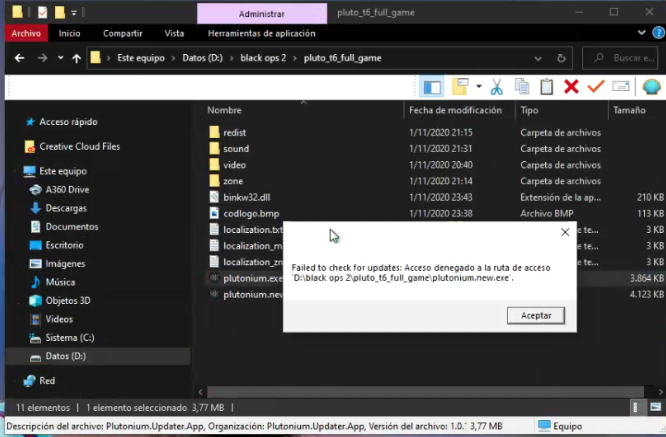This screenshot has height=437, width=666.
Task: Go back with the left arrow
Action: pyautogui.click(x=20, y=58)
